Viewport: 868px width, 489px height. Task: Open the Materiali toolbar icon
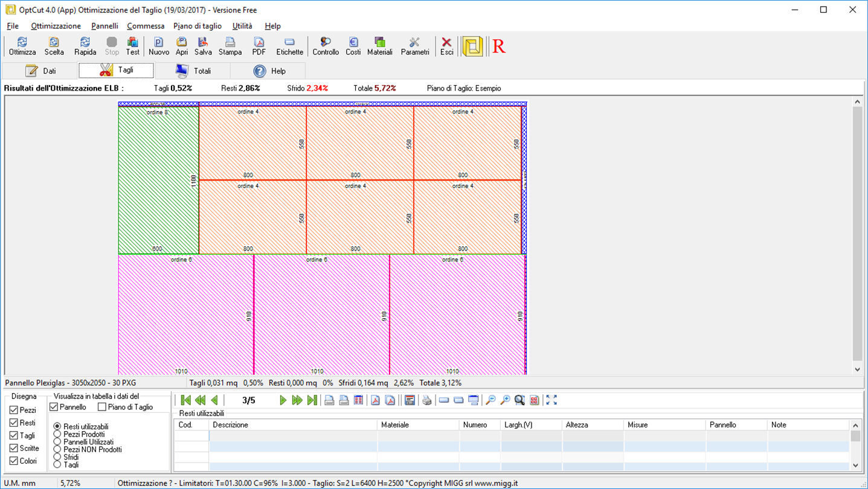coord(380,46)
